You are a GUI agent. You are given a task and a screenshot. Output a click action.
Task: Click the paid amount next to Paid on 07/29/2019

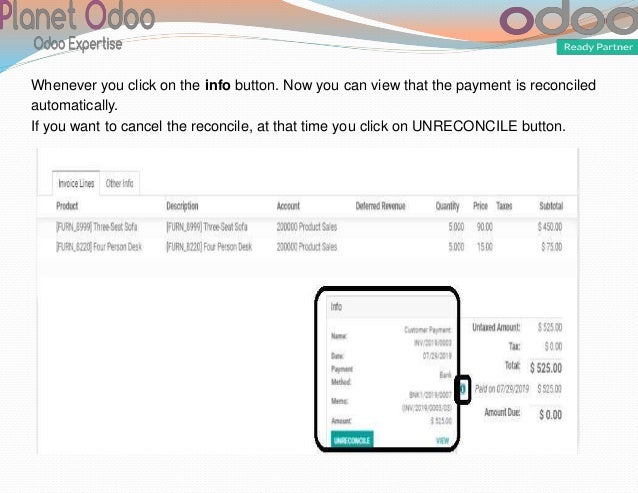click(x=550, y=389)
